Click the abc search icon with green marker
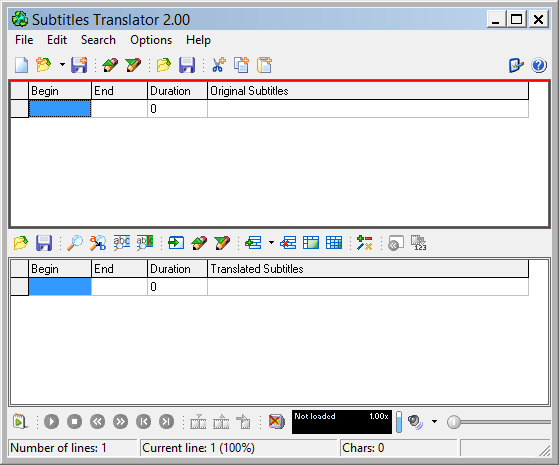559x465 pixels. [x=145, y=243]
